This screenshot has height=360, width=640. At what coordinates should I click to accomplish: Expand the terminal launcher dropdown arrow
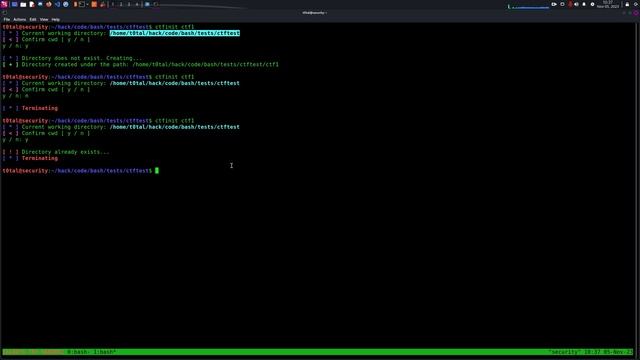point(87,4)
